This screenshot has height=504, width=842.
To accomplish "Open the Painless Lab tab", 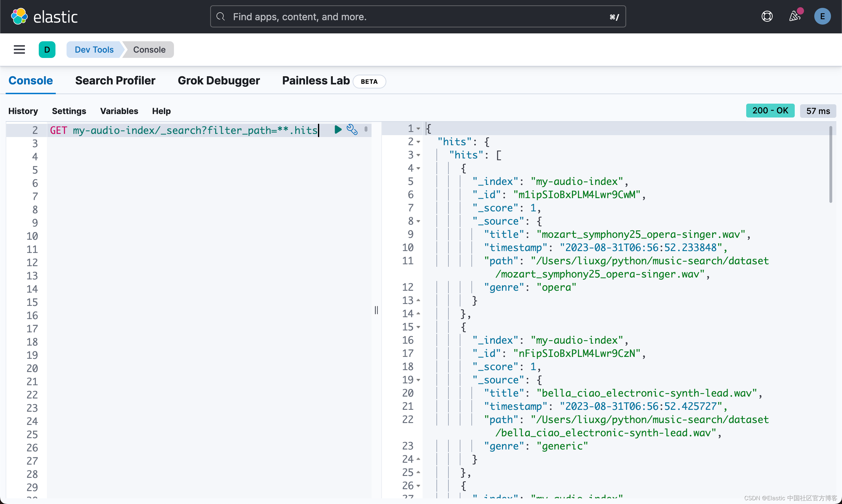I will point(315,81).
